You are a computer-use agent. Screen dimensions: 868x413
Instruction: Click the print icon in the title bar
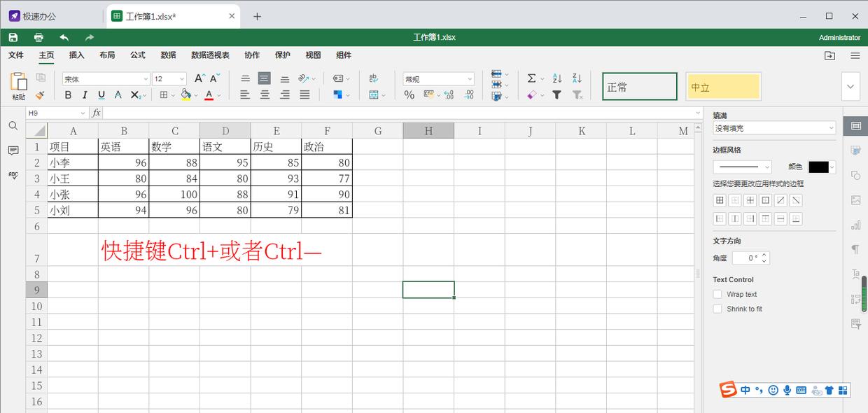pyautogui.click(x=40, y=37)
